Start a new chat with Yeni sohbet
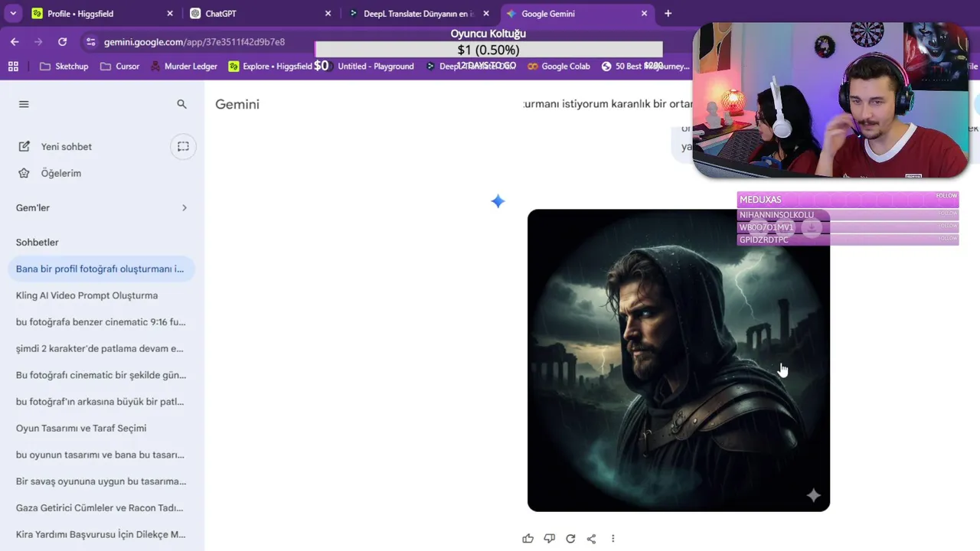 click(56, 146)
